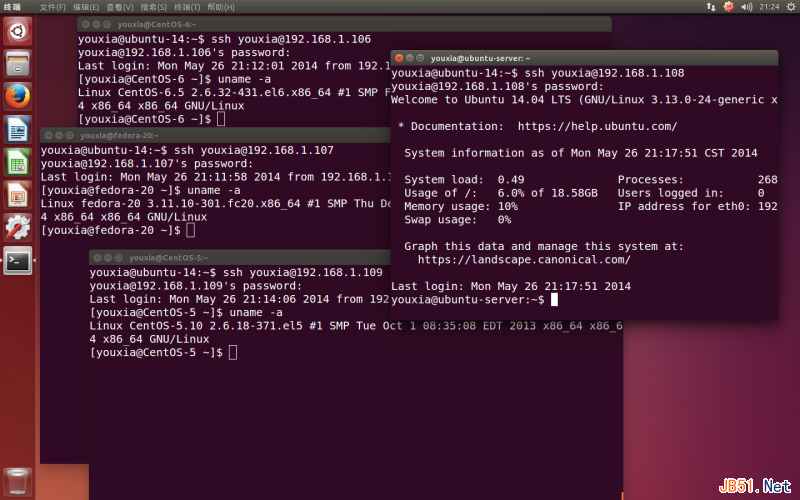Click the https://landscape.canonical.com/ URL text
This screenshot has height=500, width=800.
point(524,260)
